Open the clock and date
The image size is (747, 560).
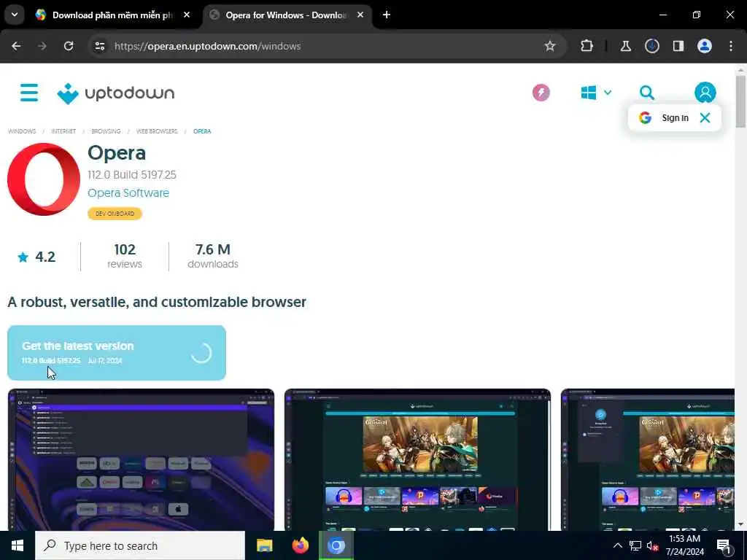pyautogui.click(x=684, y=545)
